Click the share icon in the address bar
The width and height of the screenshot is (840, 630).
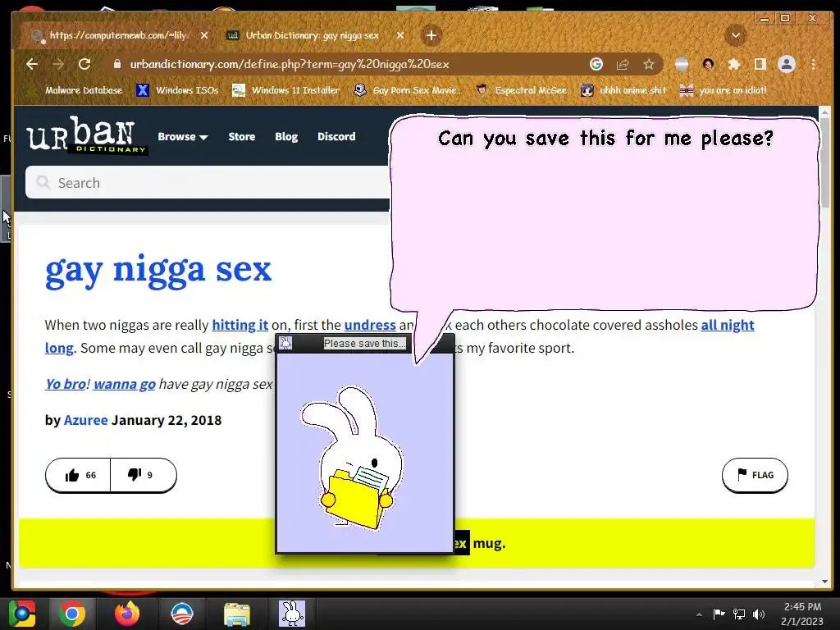click(623, 64)
